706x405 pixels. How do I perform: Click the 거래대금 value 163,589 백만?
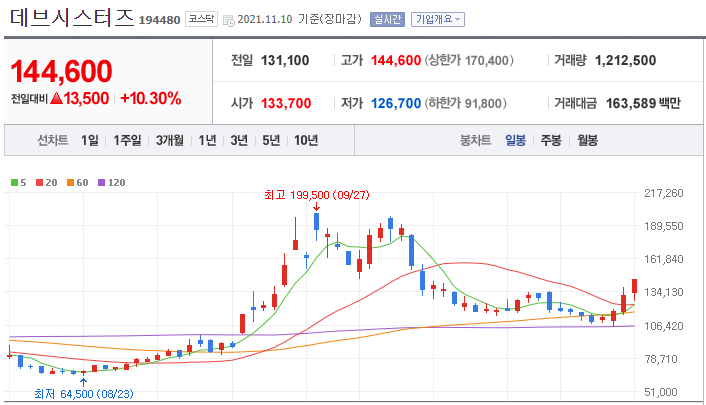[643, 103]
